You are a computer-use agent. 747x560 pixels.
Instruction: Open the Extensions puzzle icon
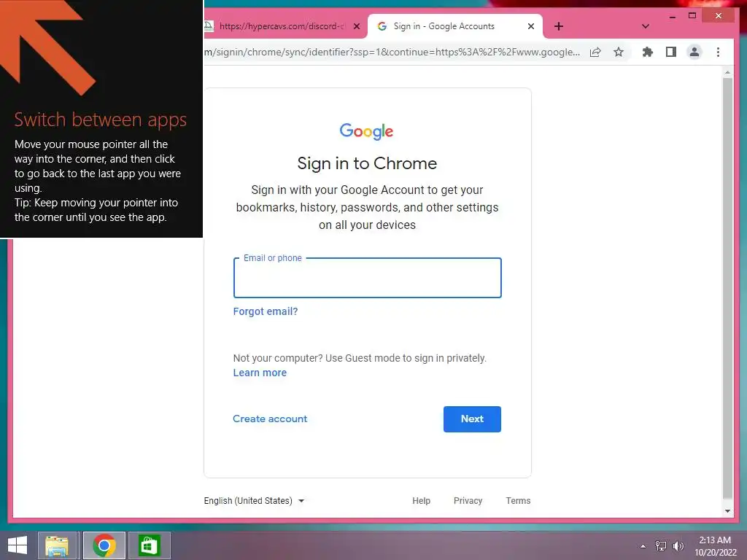pyautogui.click(x=648, y=52)
